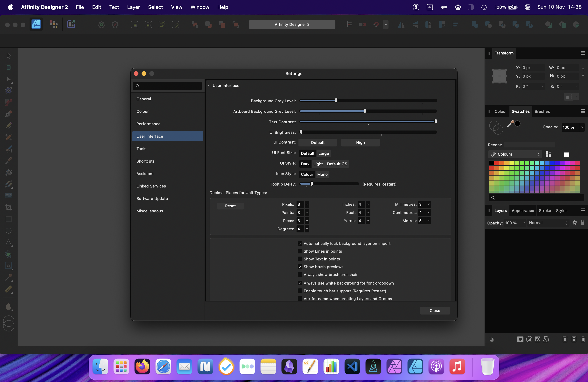The height and width of the screenshot is (382, 588).
Task: Switch to the Export Persona
Action: pyautogui.click(x=71, y=24)
